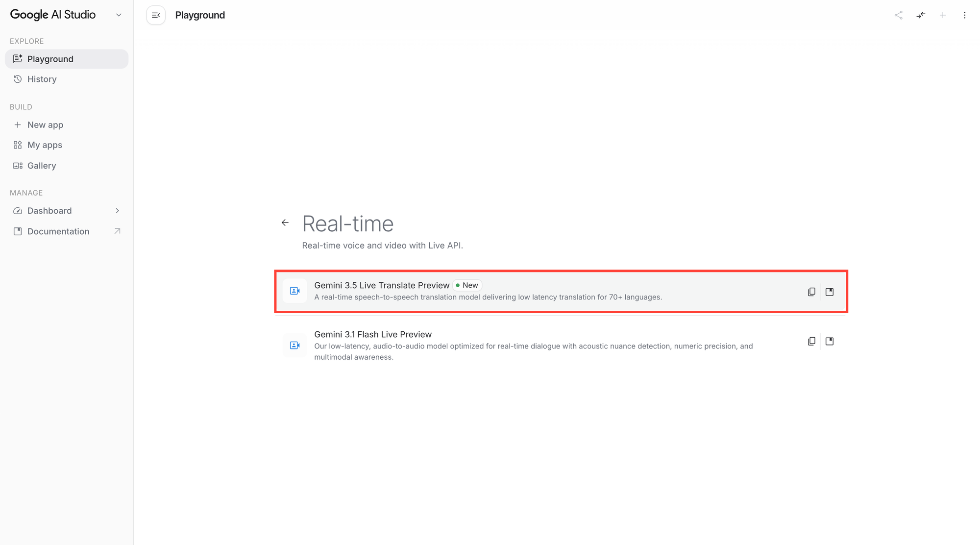The image size is (980, 545).
Task: Open the Gallery section
Action: coord(67,166)
